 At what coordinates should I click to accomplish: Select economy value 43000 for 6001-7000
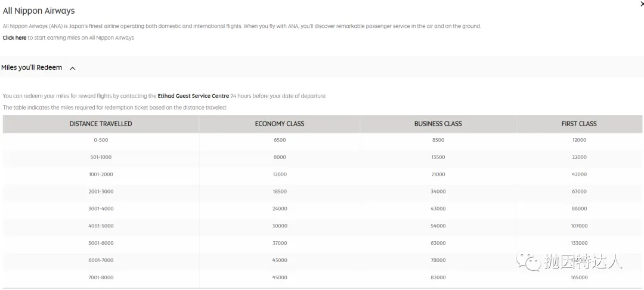tap(279, 260)
